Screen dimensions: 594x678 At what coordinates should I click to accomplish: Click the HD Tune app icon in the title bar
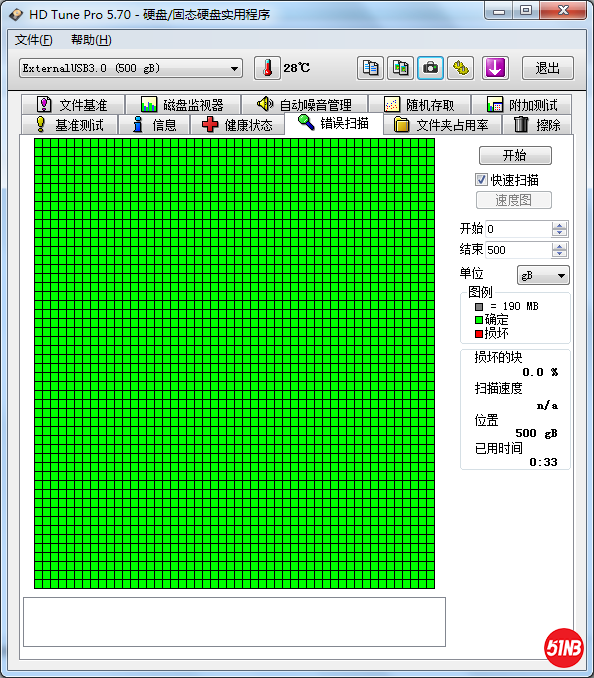(x=16, y=15)
